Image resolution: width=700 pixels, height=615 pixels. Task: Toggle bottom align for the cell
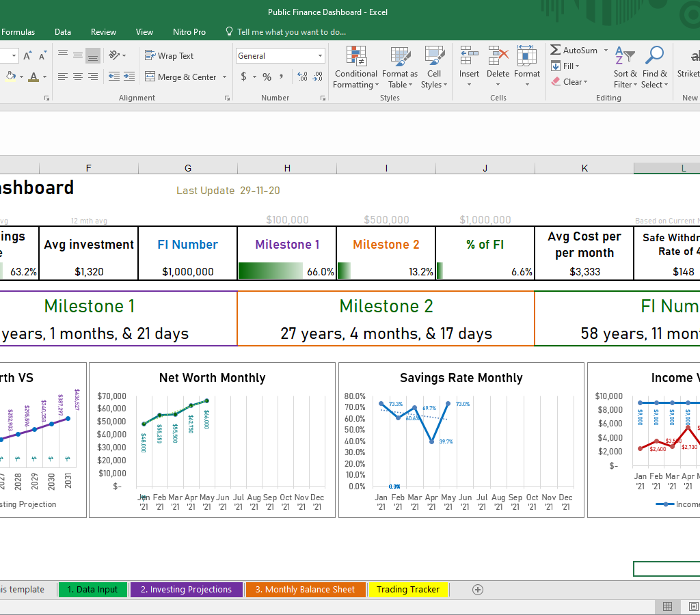pyautogui.click(x=93, y=55)
